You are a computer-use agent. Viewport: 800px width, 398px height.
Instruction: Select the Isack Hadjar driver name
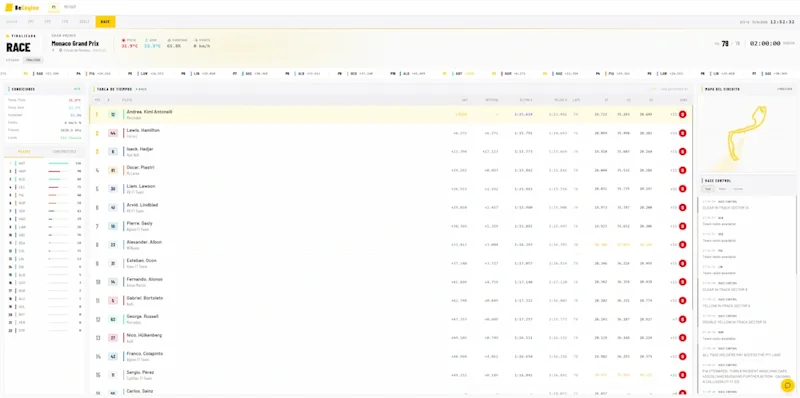[x=140, y=149]
